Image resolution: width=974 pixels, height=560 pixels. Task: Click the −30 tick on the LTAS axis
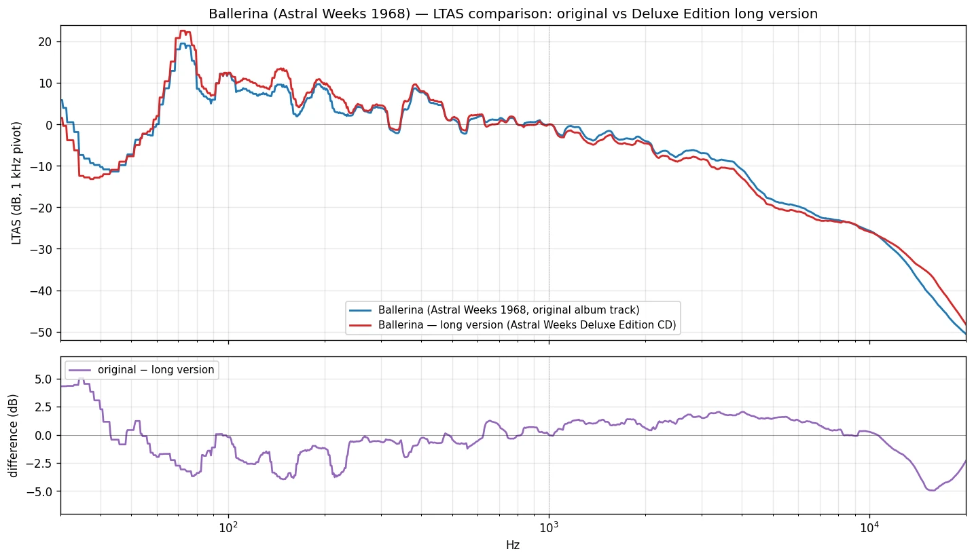point(43,249)
